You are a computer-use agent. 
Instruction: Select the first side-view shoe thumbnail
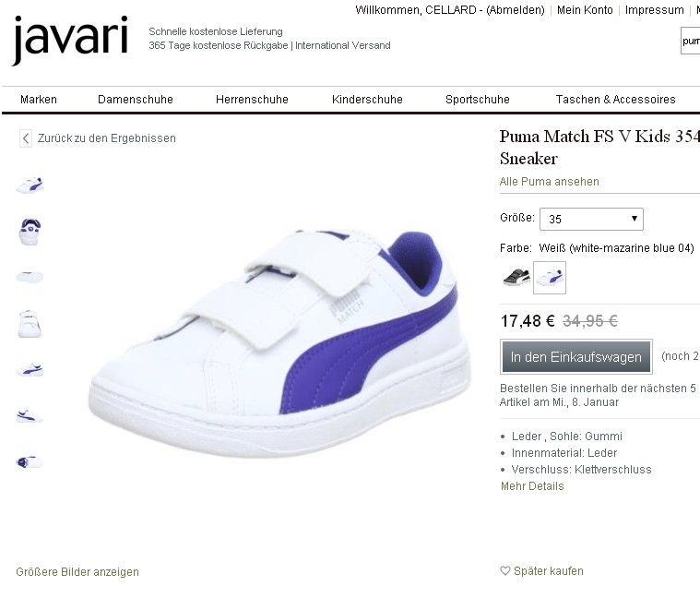point(30,185)
